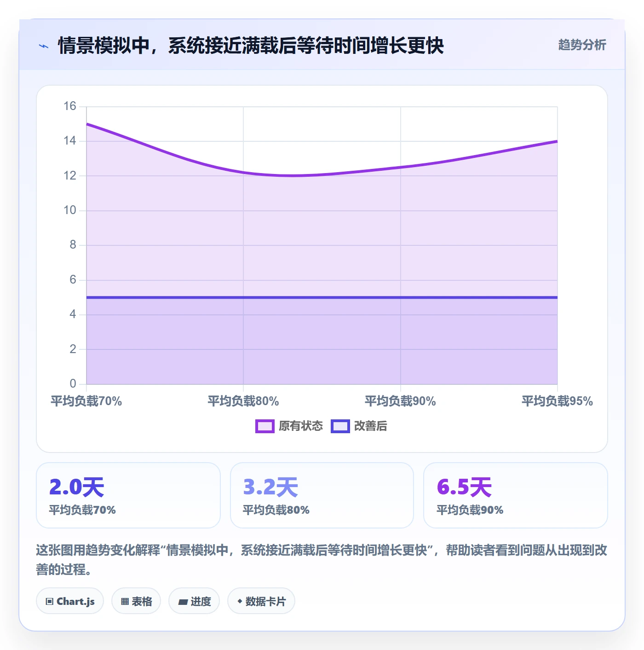
Task: Toggle the 原有状态 legend swatch
Action: pyautogui.click(x=265, y=426)
